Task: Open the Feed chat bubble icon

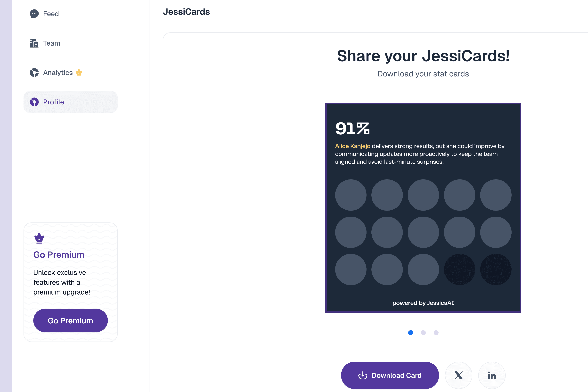Action: tap(34, 14)
